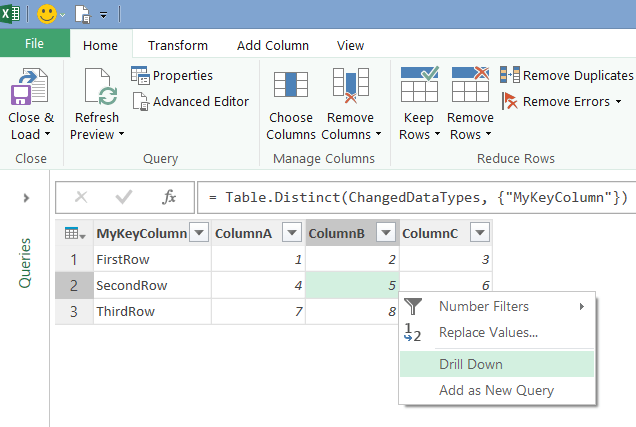Click the Keep Rows icon
This screenshot has height=427, width=636.
coord(419,84)
